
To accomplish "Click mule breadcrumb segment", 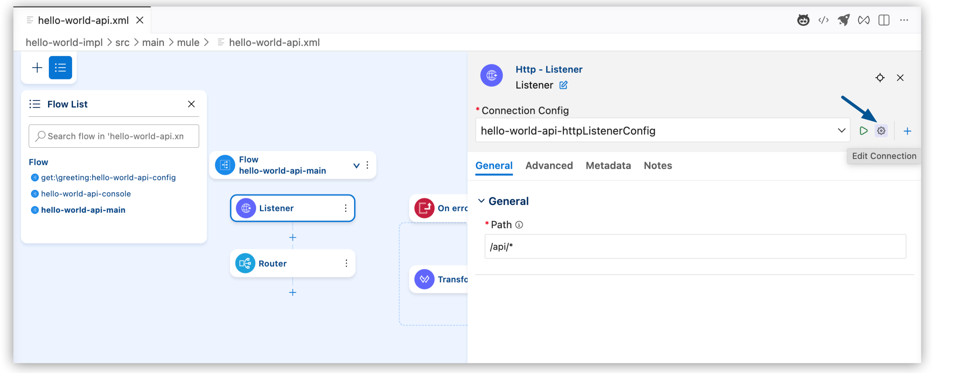I will click(188, 43).
